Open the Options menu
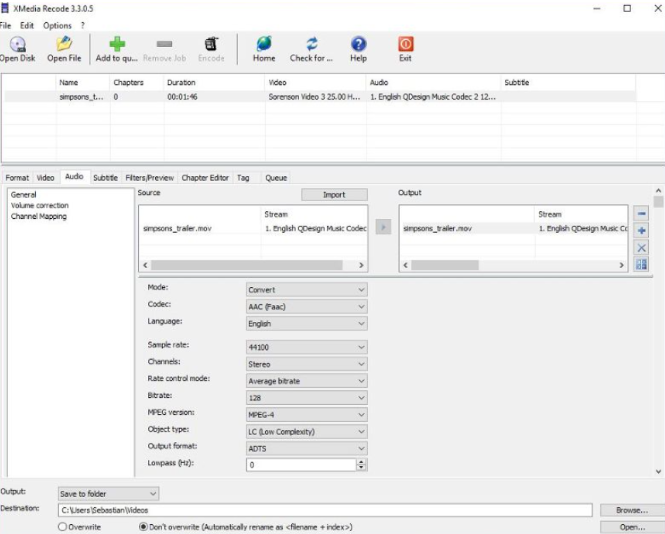Image resolution: width=665 pixels, height=534 pixels. (57, 25)
